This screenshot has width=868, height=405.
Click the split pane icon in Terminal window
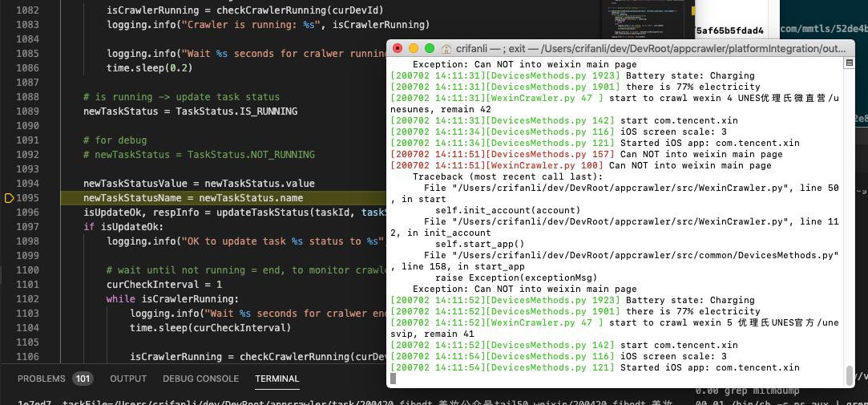tap(850, 63)
